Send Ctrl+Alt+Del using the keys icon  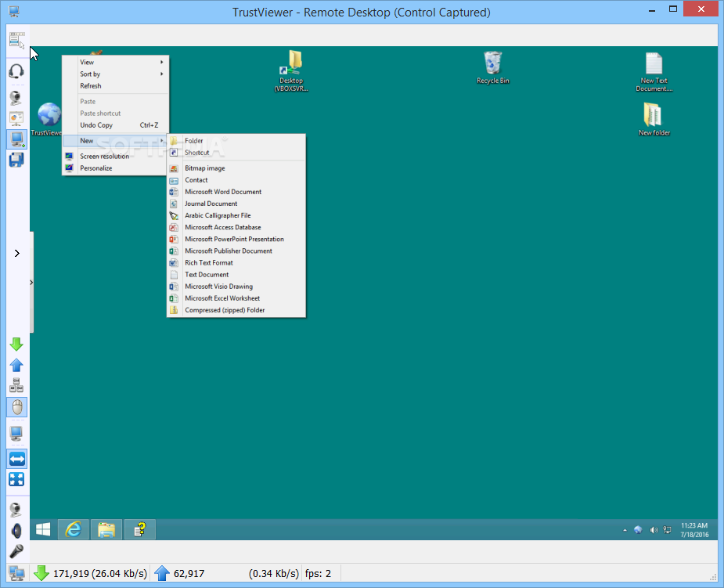coord(16,385)
